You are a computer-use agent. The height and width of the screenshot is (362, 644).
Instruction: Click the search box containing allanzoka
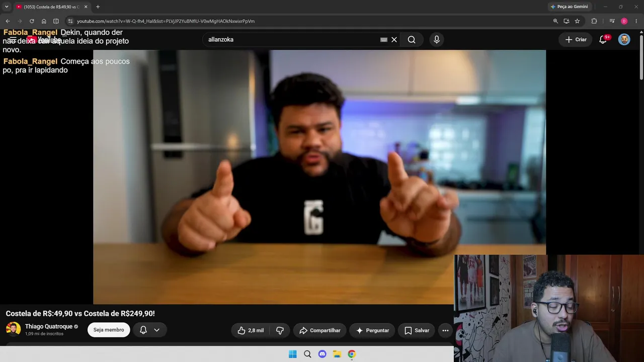coord(292,39)
